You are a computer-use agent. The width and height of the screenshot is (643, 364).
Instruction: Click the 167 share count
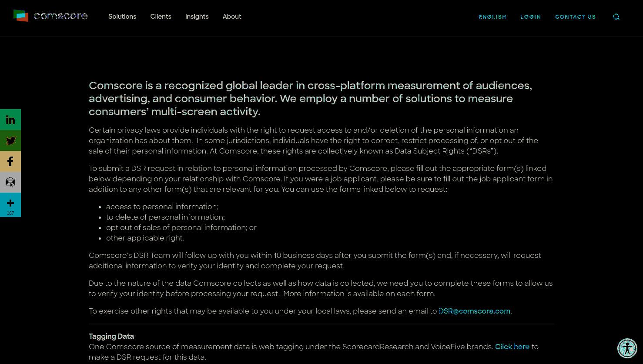pos(10,214)
